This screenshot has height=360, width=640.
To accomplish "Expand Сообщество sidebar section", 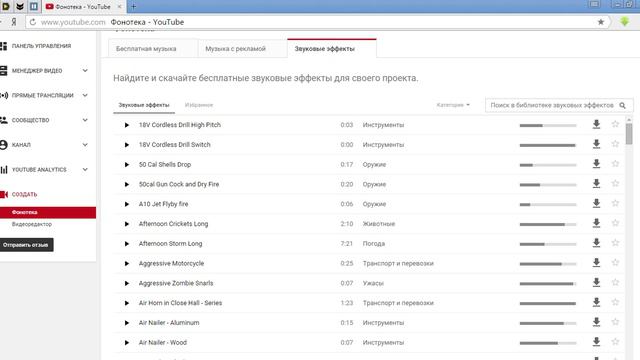I will (x=85, y=120).
